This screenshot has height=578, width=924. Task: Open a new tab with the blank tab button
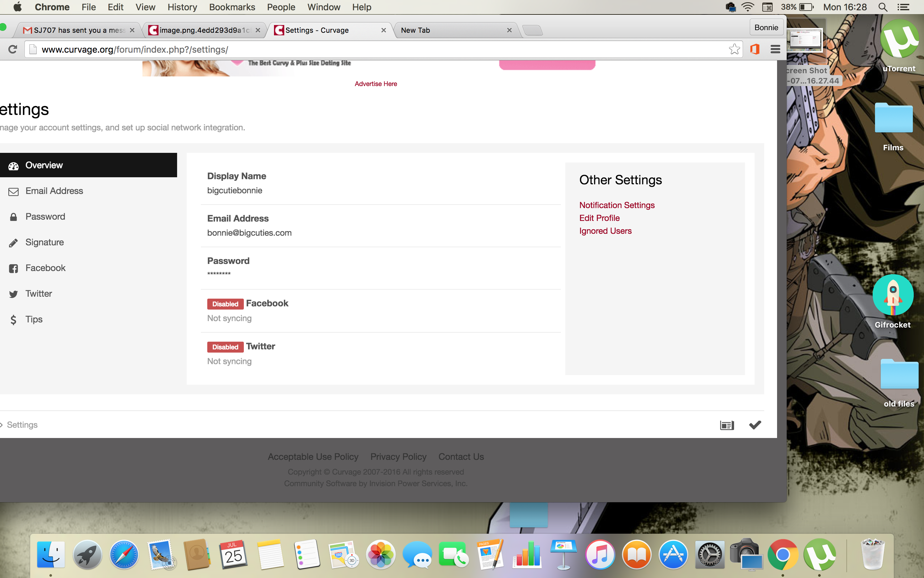(x=532, y=30)
